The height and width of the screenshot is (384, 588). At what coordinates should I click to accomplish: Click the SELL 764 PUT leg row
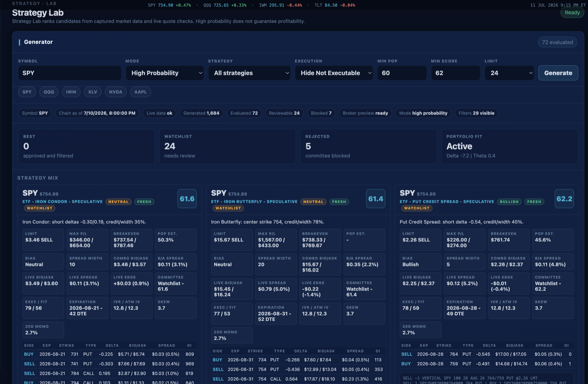pos(487,354)
